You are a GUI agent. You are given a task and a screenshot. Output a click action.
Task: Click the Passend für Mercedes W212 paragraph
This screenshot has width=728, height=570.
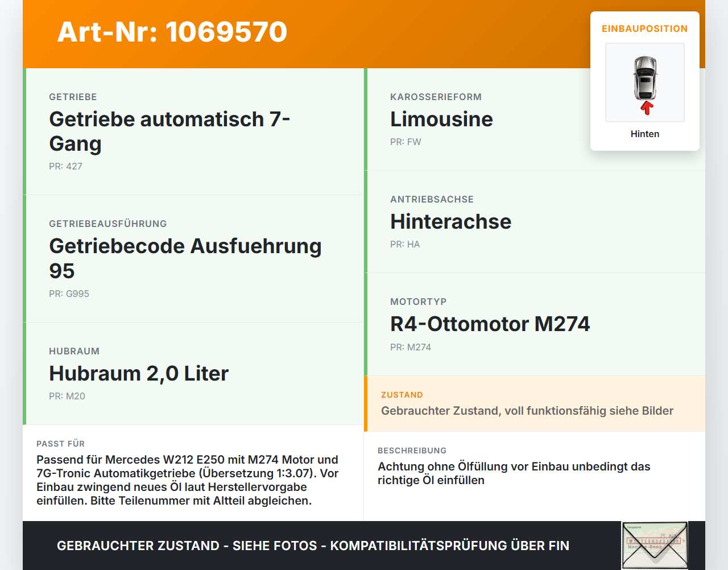(188, 480)
